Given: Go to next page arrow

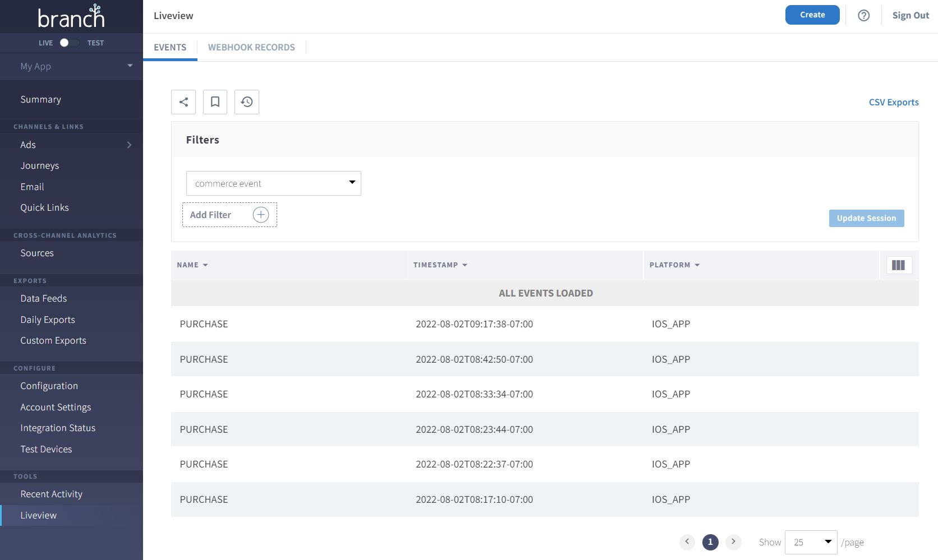Looking at the screenshot, I should 733,542.
